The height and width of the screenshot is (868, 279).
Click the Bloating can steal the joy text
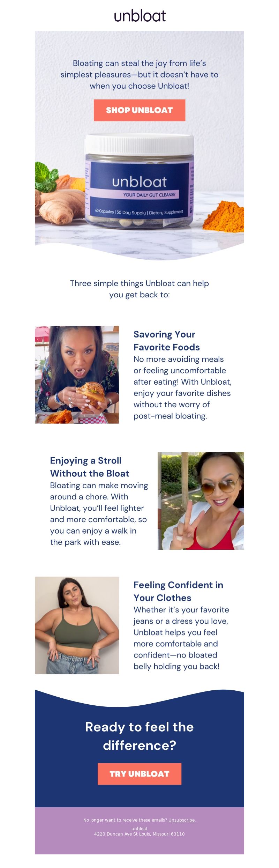139,75
